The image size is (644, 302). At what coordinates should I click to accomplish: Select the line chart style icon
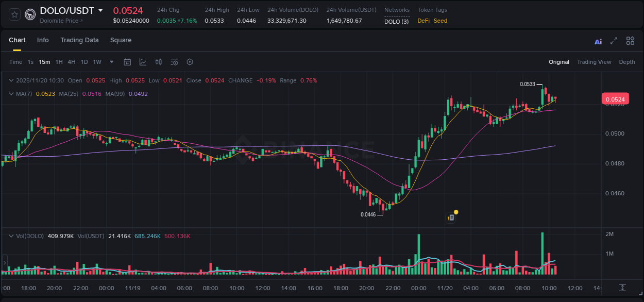[x=143, y=62]
